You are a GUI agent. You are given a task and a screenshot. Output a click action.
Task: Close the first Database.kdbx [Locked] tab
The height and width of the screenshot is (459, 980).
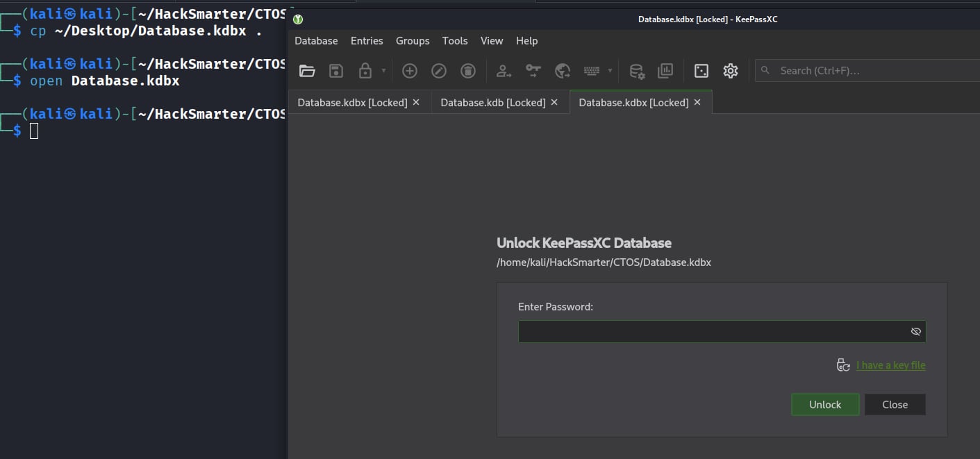(x=416, y=102)
